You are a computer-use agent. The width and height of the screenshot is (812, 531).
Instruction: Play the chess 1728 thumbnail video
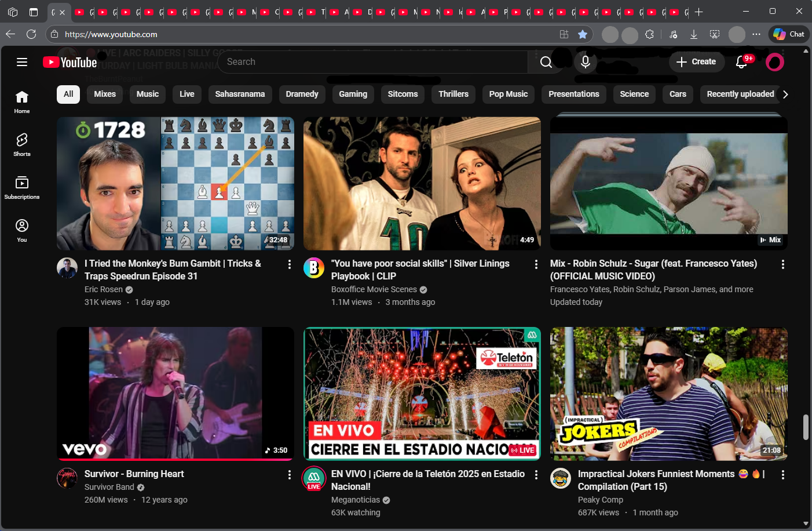point(175,184)
